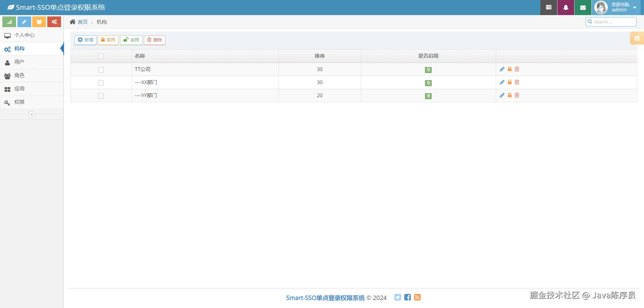Click the Smart-SSO header brand title
This screenshot has width=644, height=308.
[x=60, y=7]
